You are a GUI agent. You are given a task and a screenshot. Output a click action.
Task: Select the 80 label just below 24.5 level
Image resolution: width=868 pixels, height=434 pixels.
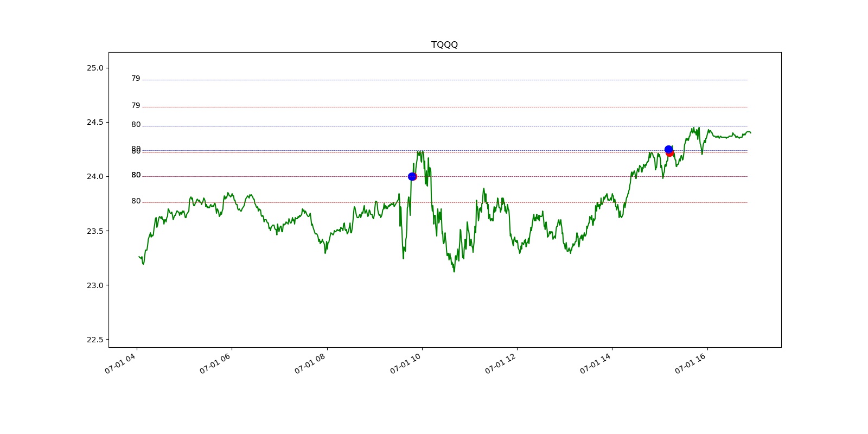tap(136, 125)
